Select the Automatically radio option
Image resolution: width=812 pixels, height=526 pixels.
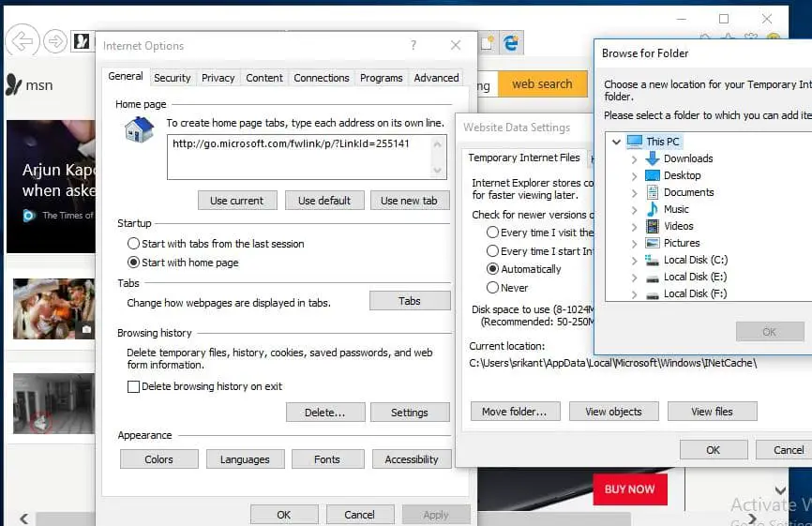pos(492,269)
